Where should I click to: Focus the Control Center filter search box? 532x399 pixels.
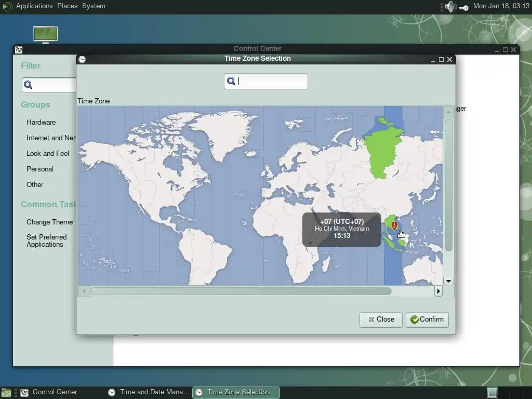pos(49,85)
